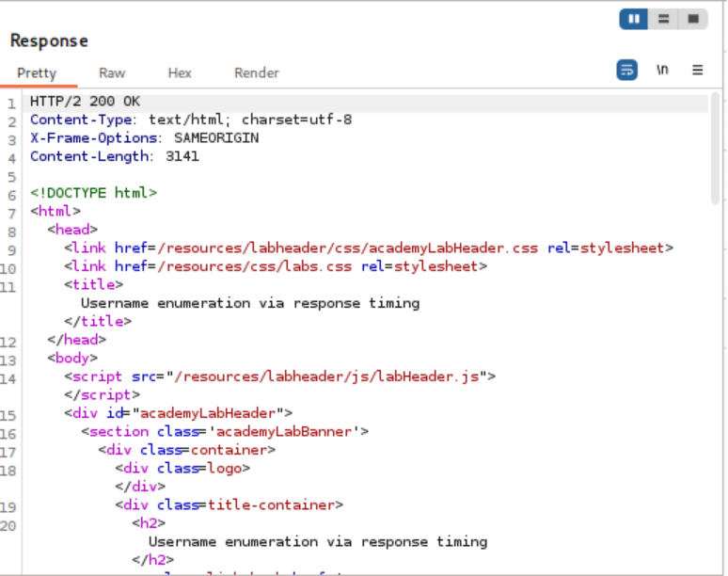Click the response vertical scrollbar thumb
Screen dimensions: 728x576
716,148
